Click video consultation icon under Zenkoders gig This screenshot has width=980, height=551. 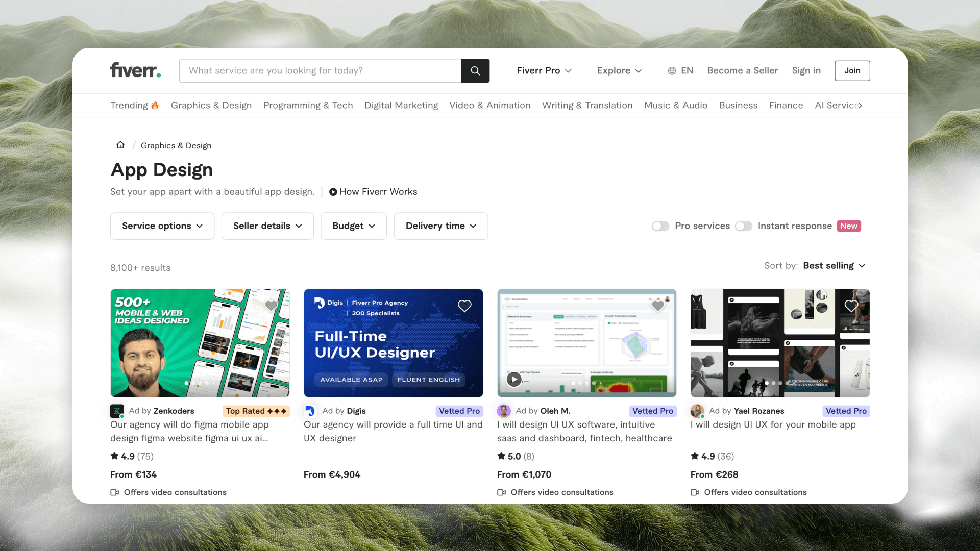tap(115, 492)
